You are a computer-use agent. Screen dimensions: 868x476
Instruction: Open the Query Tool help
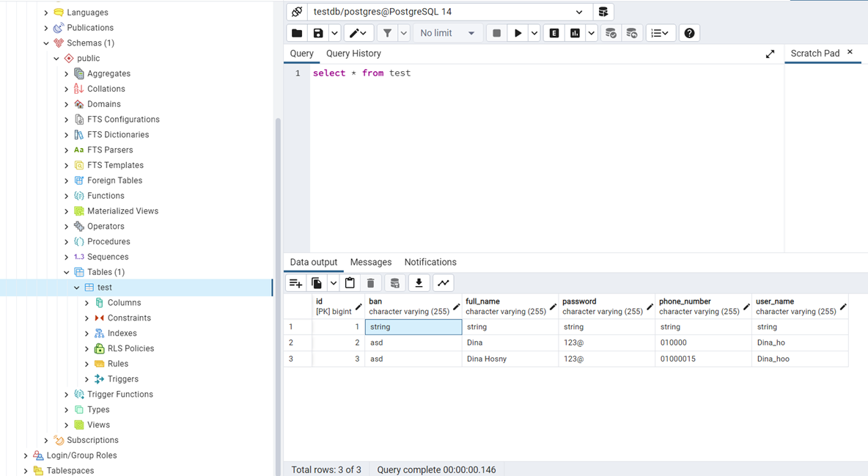pos(688,32)
